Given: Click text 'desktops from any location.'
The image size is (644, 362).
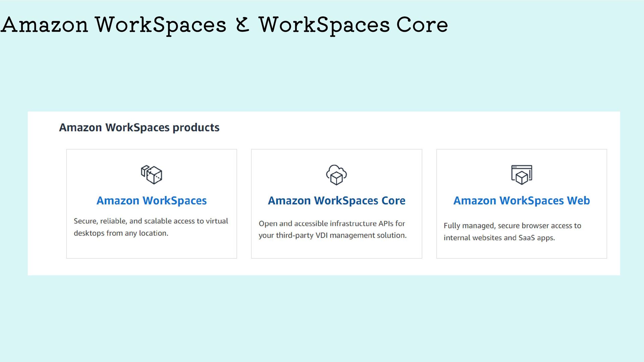Looking at the screenshot, I should point(121,233).
